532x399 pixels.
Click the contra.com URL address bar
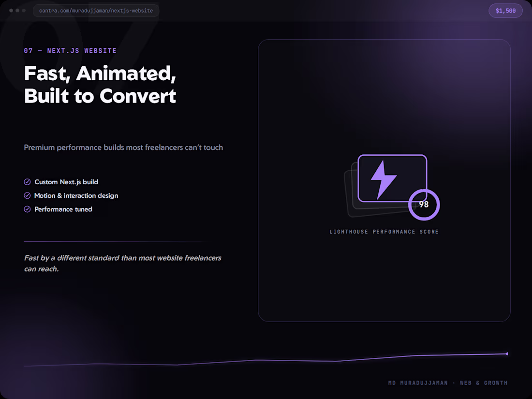pyautogui.click(x=96, y=11)
